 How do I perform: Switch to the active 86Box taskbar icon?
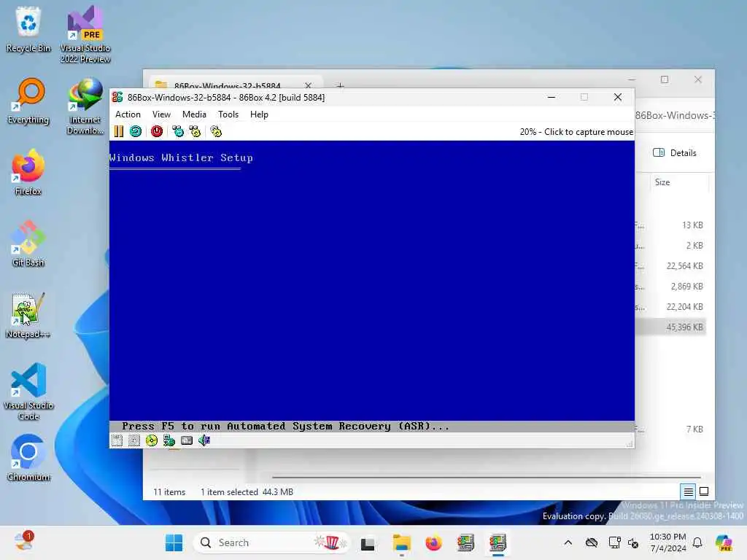pos(498,543)
